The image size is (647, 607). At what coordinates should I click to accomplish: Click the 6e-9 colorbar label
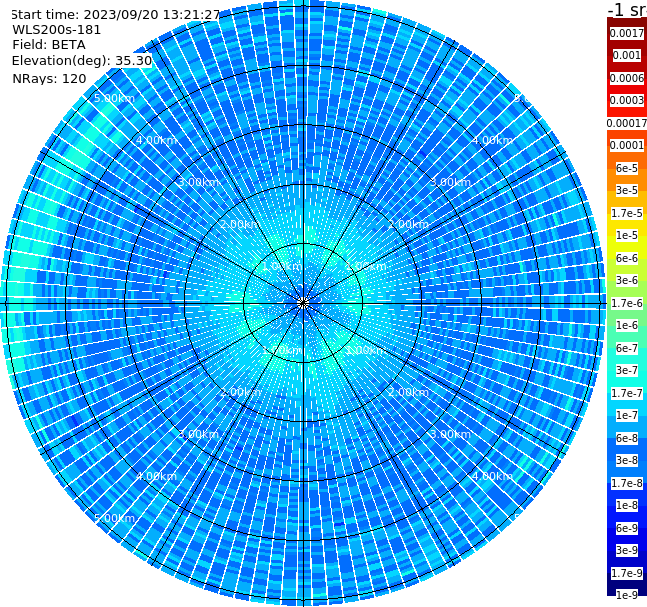click(x=627, y=528)
